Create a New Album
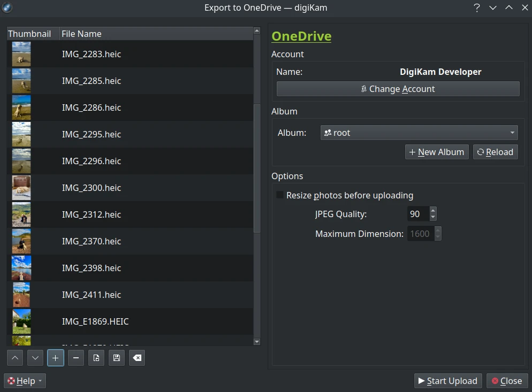532x392 pixels. point(437,152)
